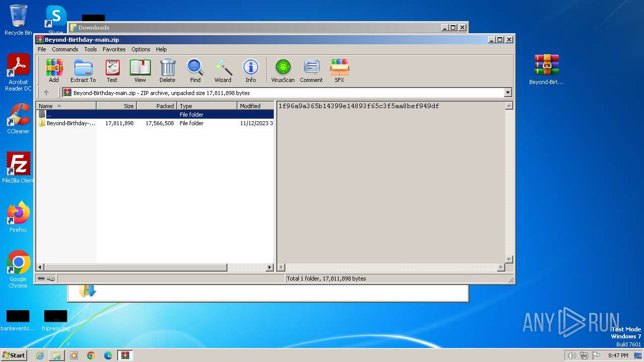Sort files by the Size column
The image size is (644, 362).
click(x=117, y=106)
